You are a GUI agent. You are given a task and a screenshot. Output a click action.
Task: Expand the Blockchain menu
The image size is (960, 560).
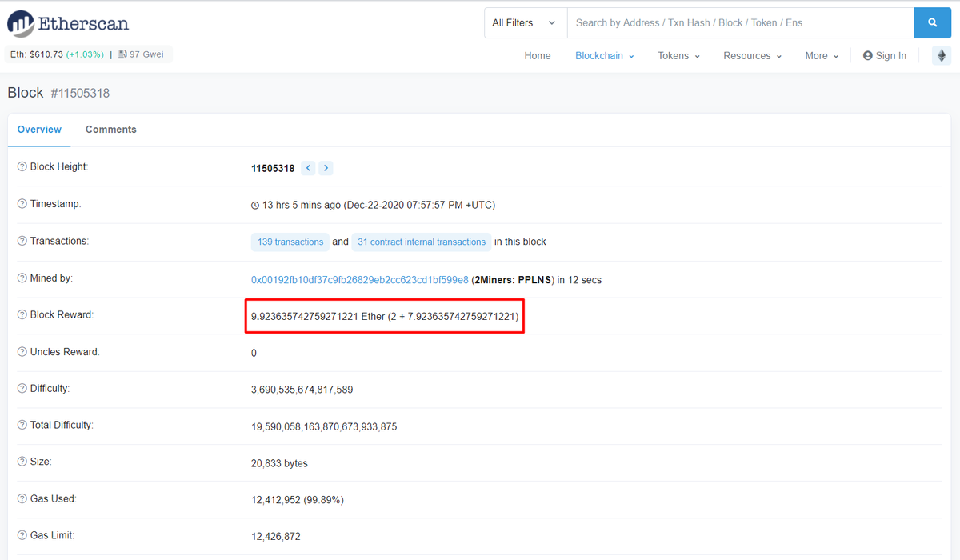(x=605, y=56)
